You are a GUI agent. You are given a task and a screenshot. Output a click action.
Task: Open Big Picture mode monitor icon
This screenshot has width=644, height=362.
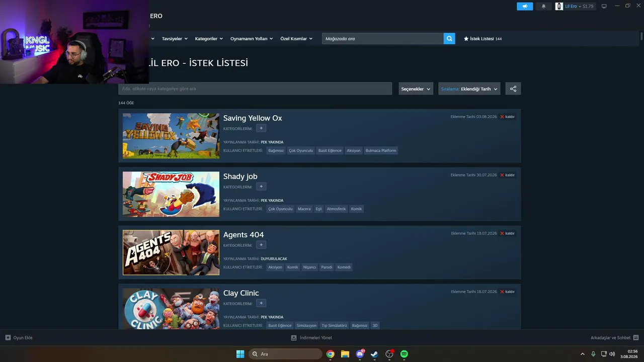pos(604,7)
